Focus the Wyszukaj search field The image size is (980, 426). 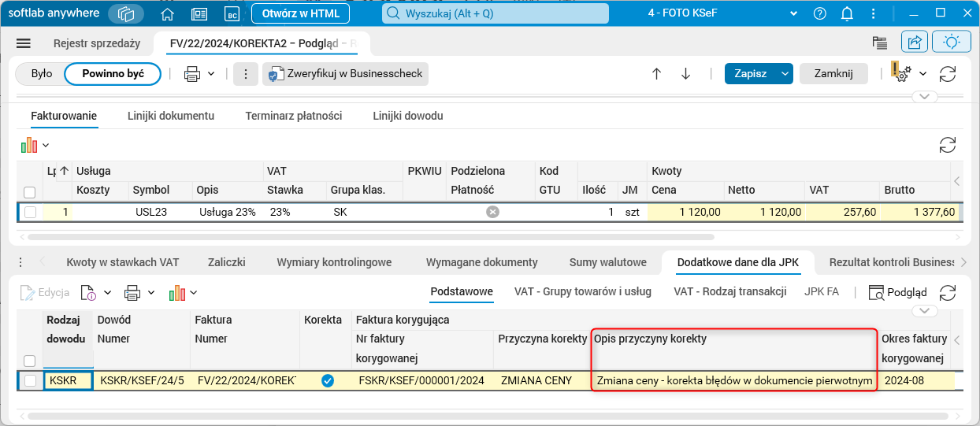496,13
